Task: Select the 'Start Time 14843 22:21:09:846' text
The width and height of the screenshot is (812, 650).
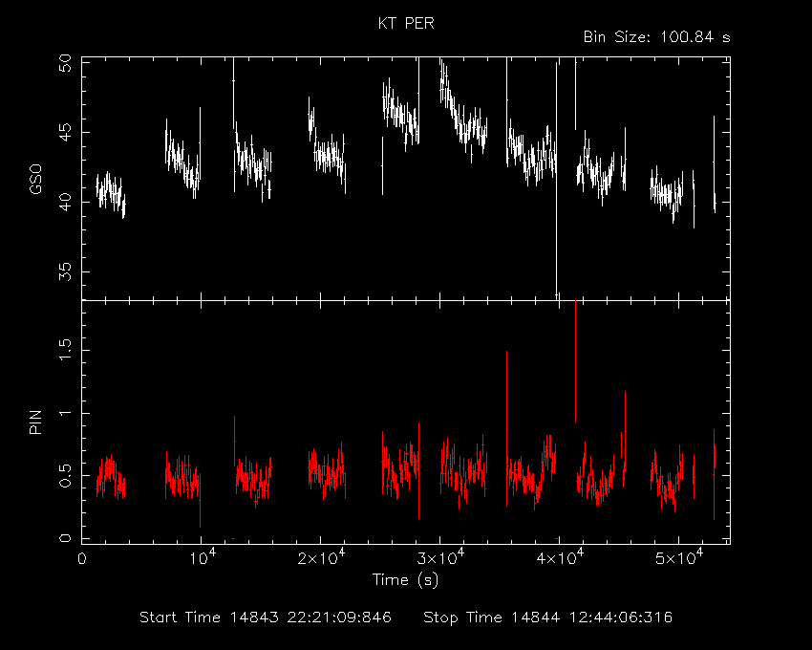Action: pyautogui.click(x=266, y=617)
